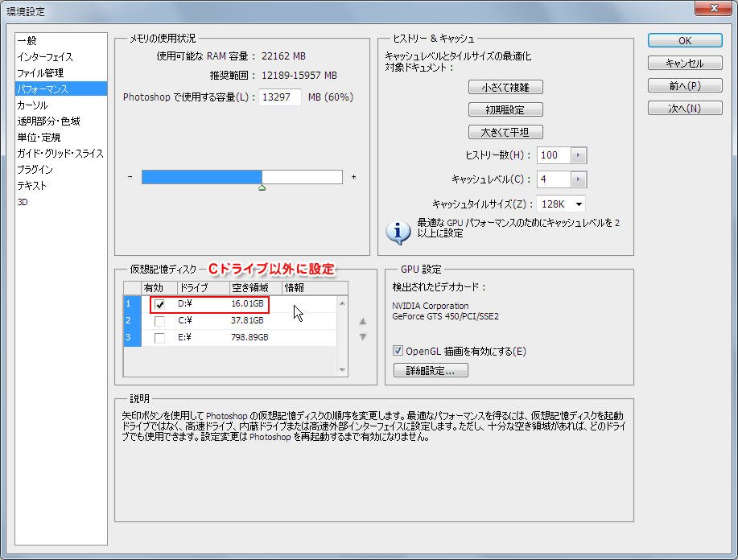Select the パフォーマンス category
Image resolution: width=738 pixels, height=560 pixels.
[61, 89]
